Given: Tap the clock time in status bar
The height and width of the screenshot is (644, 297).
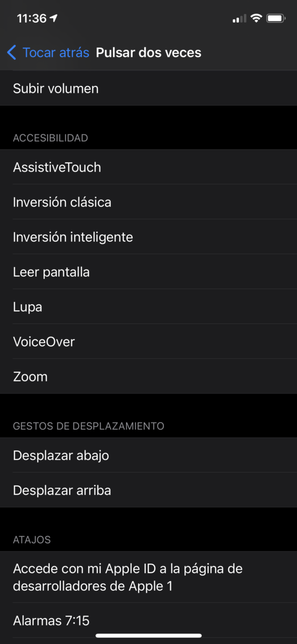Looking at the screenshot, I should [x=31, y=19].
